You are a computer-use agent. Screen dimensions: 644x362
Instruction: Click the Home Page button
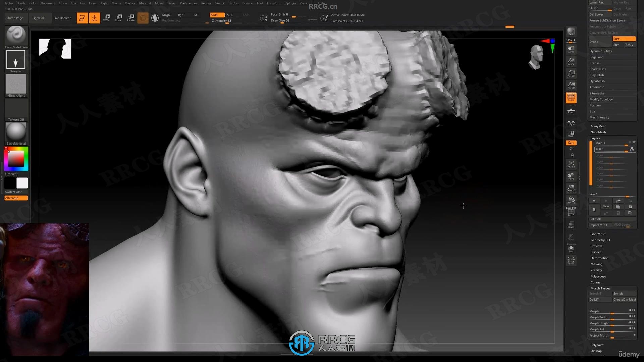(15, 18)
